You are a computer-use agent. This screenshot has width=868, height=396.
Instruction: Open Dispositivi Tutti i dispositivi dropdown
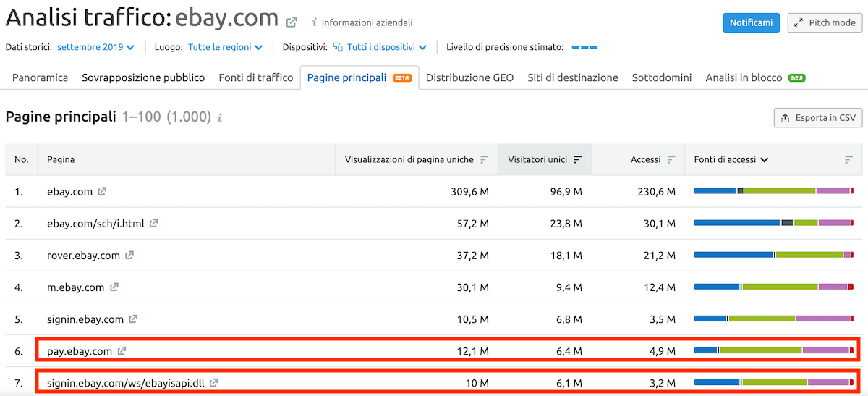[380, 47]
